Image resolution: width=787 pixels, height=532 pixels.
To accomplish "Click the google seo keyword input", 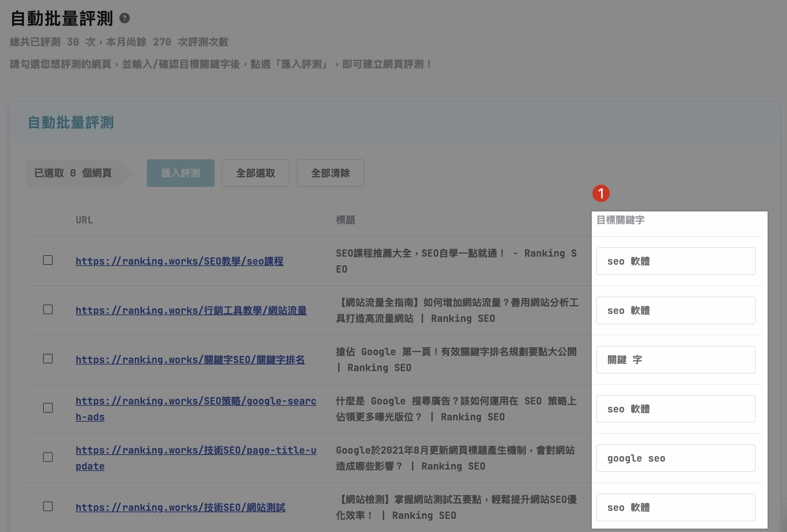I will click(x=675, y=458).
